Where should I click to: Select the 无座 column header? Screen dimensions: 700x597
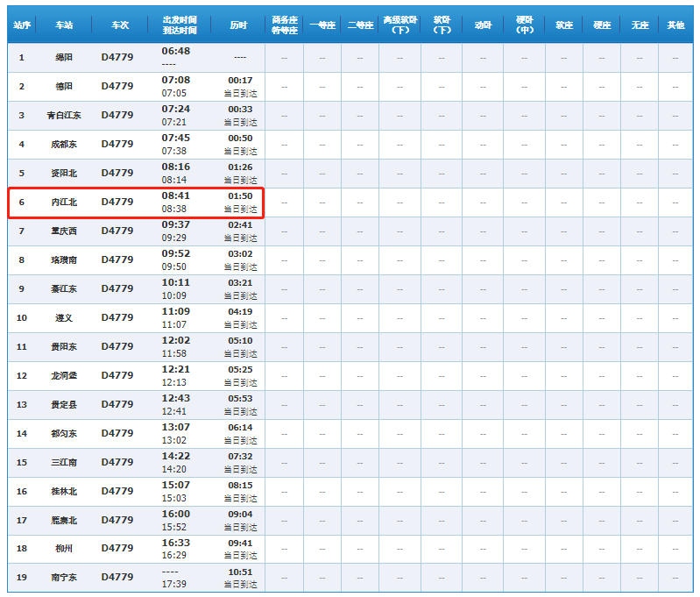[x=640, y=25]
